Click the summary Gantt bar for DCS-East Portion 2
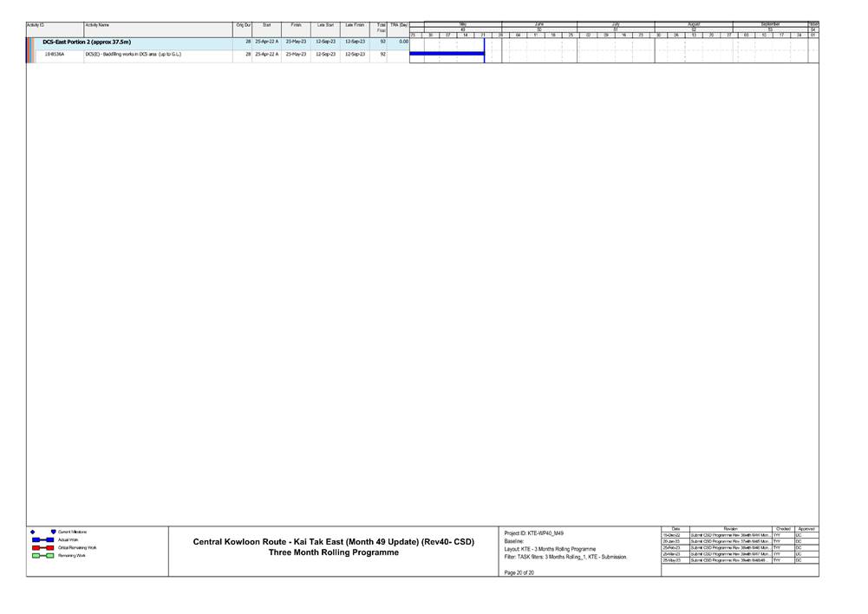868x614 pixels. tap(447, 41)
